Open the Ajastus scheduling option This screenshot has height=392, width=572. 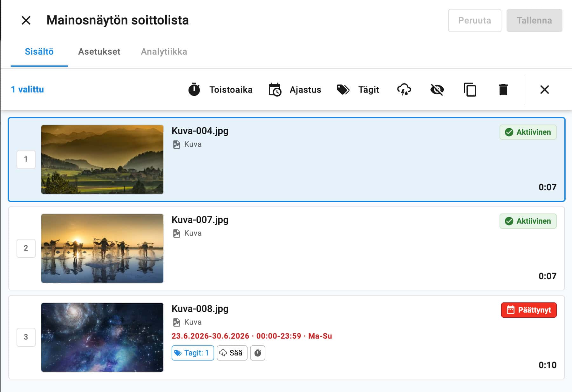click(295, 90)
